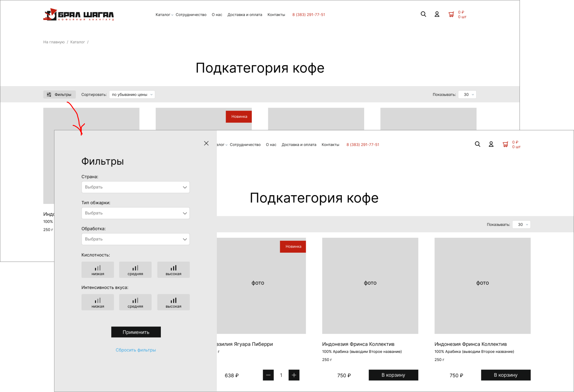Screen dimensions: 574x392
Task: Select средняя under Интенсивность вкуса
Action: (x=135, y=302)
